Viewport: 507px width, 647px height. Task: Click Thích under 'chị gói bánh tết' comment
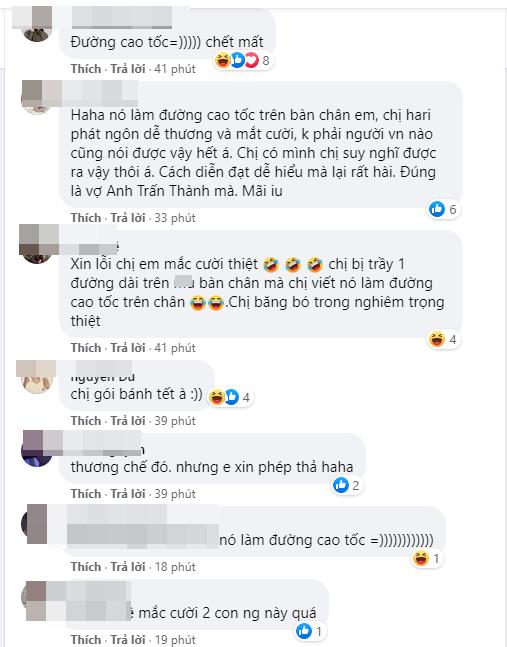click(86, 421)
